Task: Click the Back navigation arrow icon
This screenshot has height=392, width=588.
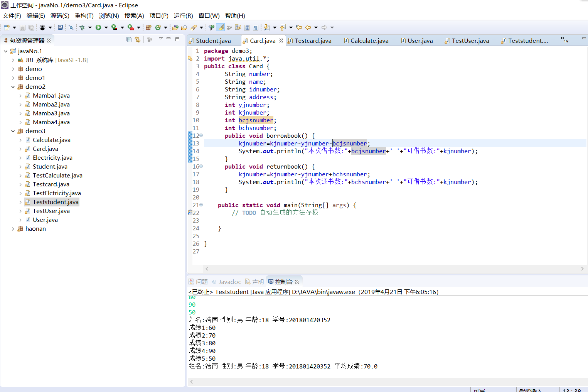Action: [x=308, y=27]
